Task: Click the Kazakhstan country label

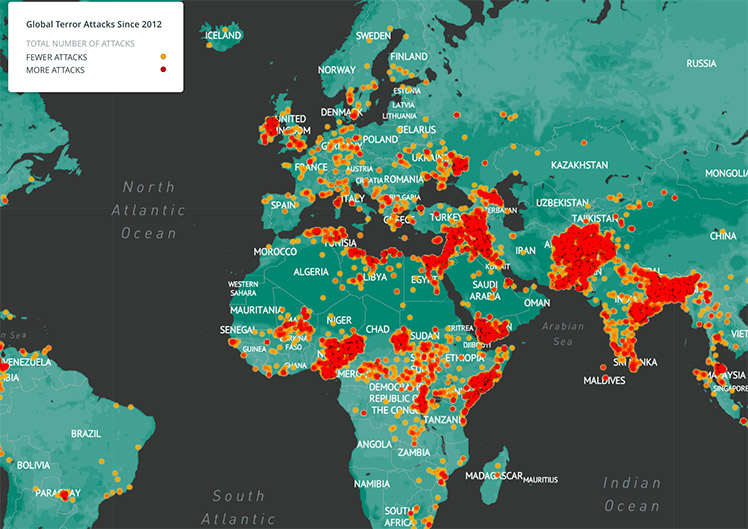Action: (x=580, y=165)
